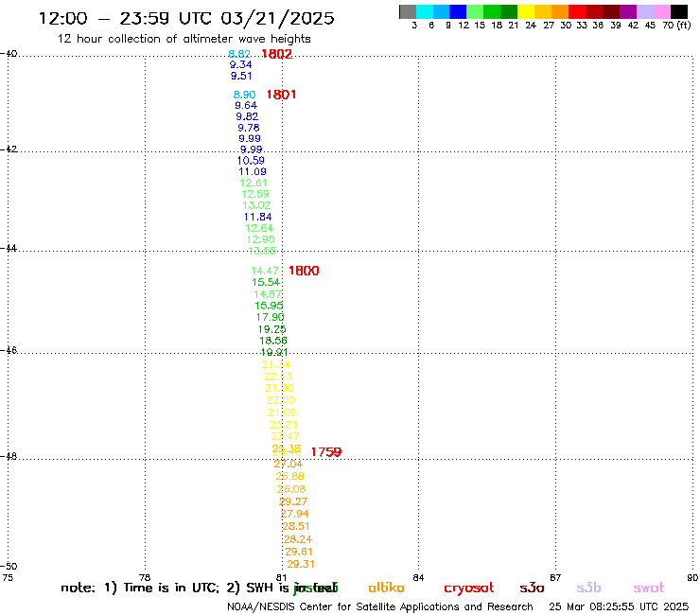
Task: Click the wave height value 26.08
Action: click(x=291, y=489)
